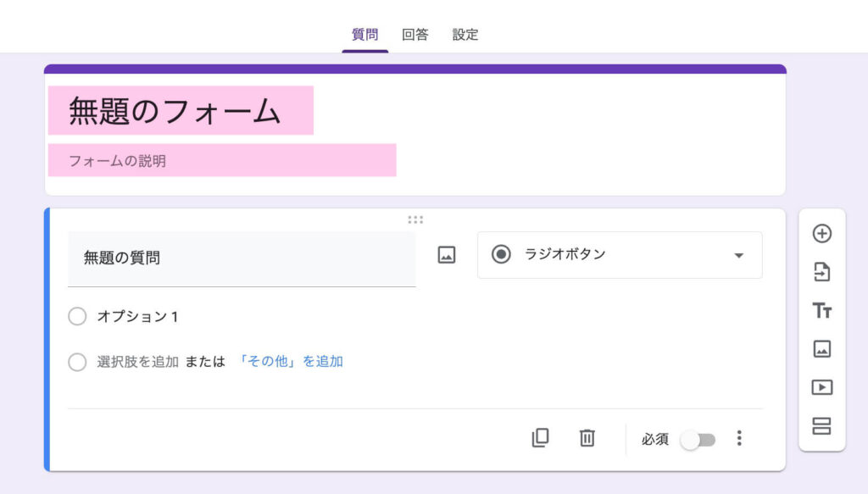Viewport: 868px width, 494px height.
Task: Switch to the 回答 tab
Action: [x=415, y=35]
